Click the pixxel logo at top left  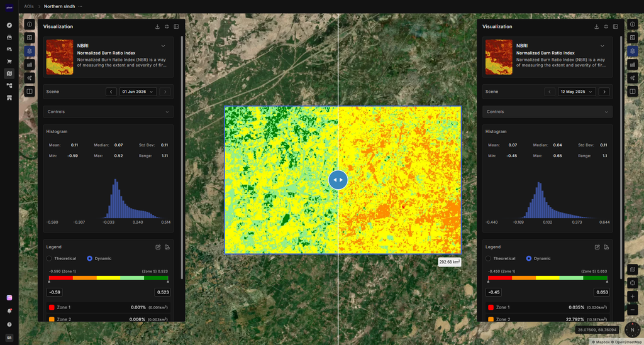pos(9,8)
